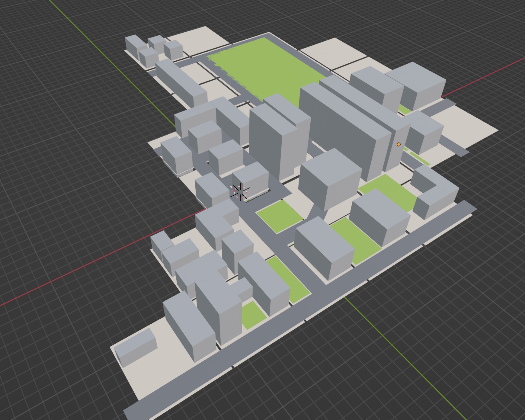Screen dimensions: 525x420
Task: Select the square green lawn near the 3D cursor
Action: [278, 216]
